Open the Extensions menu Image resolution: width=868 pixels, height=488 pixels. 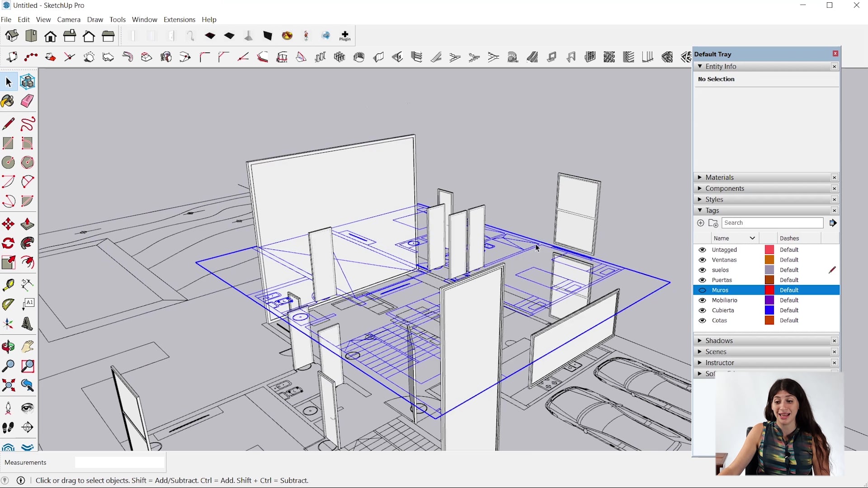179,19
